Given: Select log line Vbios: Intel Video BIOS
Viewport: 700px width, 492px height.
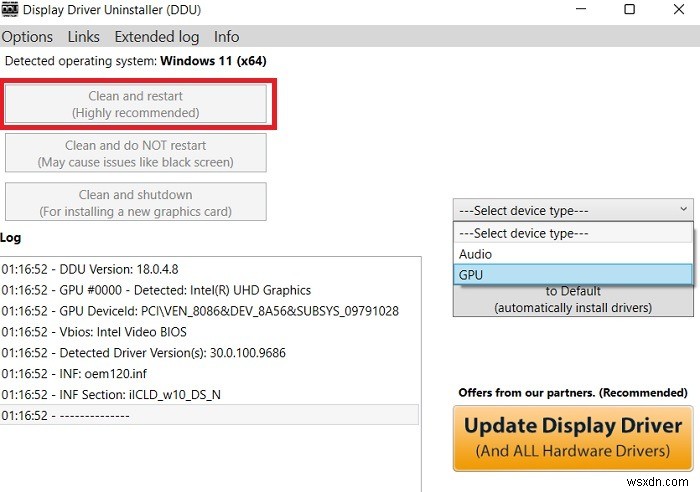Looking at the screenshot, I should pos(209,332).
